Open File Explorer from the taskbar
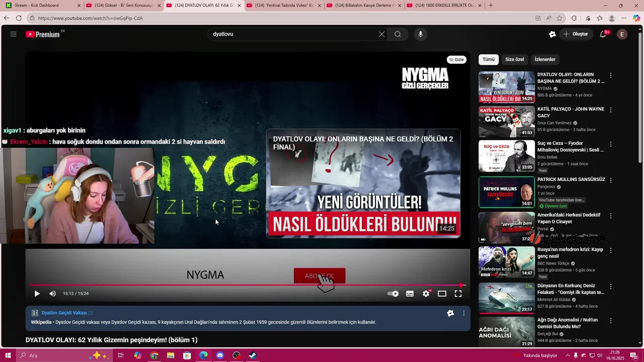 pos(171,355)
